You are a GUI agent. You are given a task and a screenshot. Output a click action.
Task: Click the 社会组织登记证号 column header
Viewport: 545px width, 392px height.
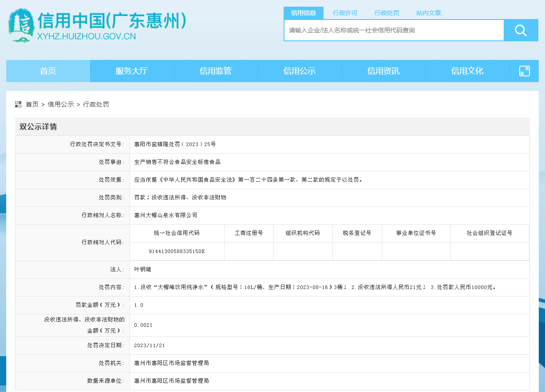(490, 233)
